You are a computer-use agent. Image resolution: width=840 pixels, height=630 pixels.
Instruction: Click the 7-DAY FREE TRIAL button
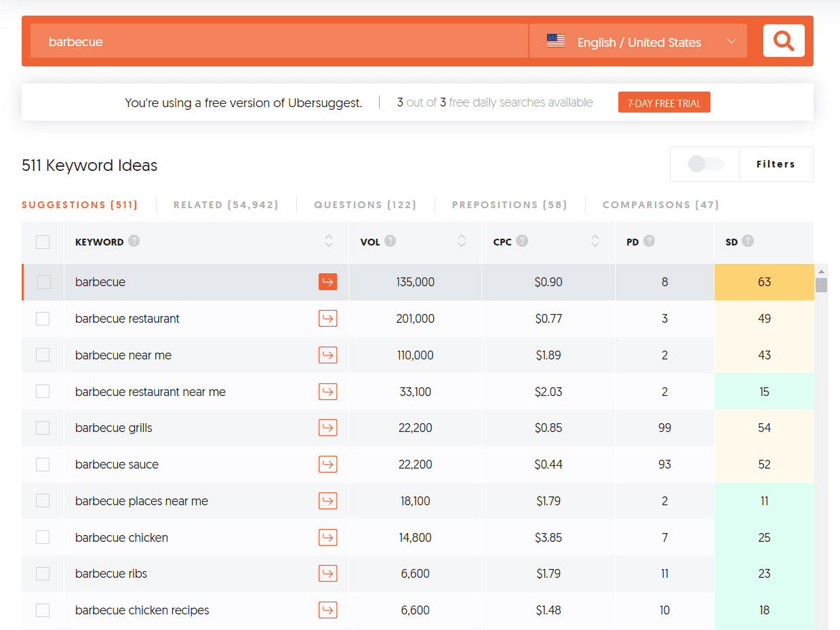pyautogui.click(x=664, y=102)
